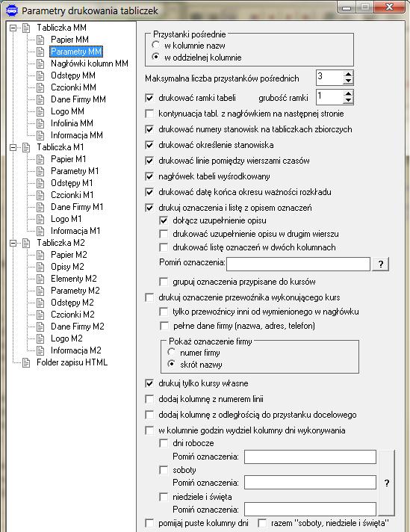
Task: Click the page icon beside Opisy M2
Action: (x=40, y=267)
